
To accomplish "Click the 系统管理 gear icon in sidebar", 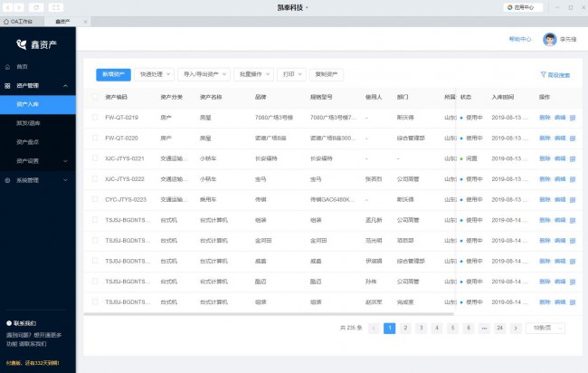I will (x=8, y=180).
